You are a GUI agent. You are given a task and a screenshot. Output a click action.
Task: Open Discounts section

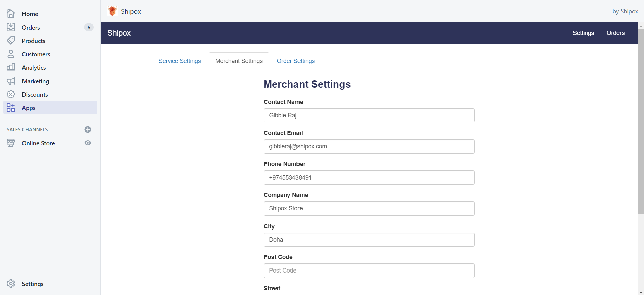35,94
